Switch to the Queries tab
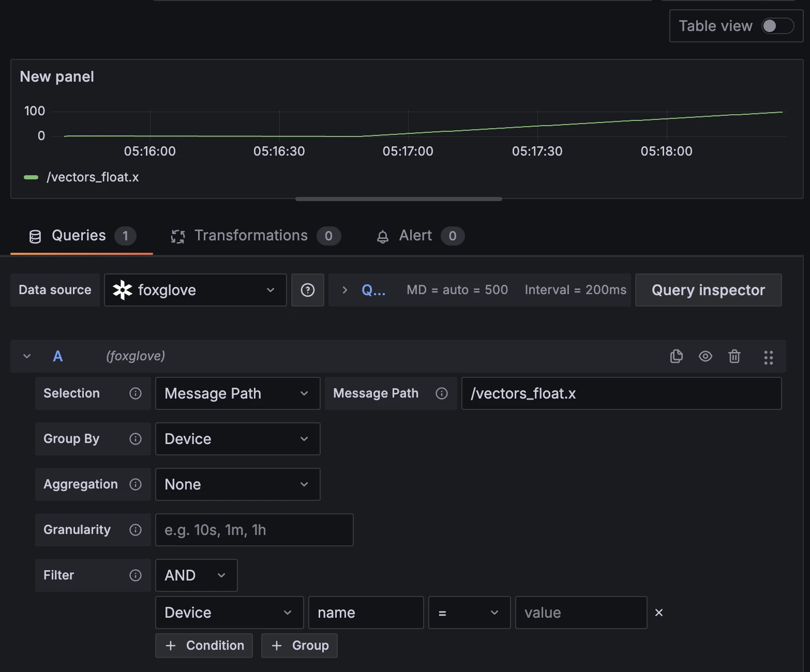Image resolution: width=810 pixels, height=672 pixels. coord(82,236)
